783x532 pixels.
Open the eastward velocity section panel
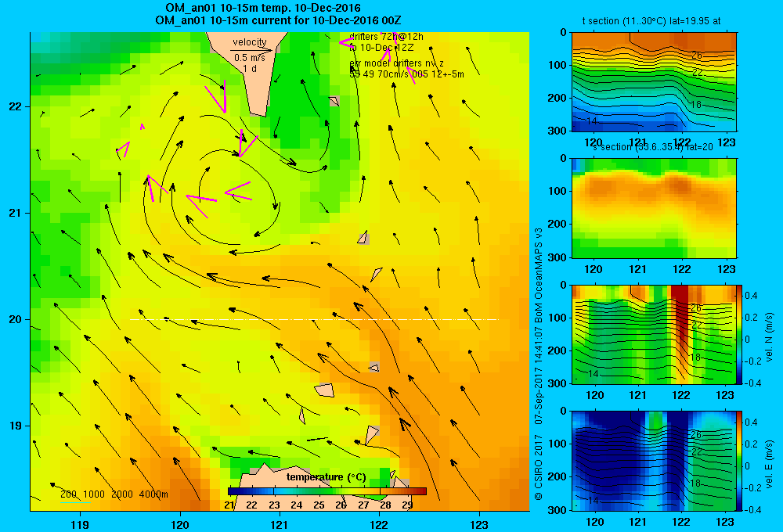tap(654, 461)
